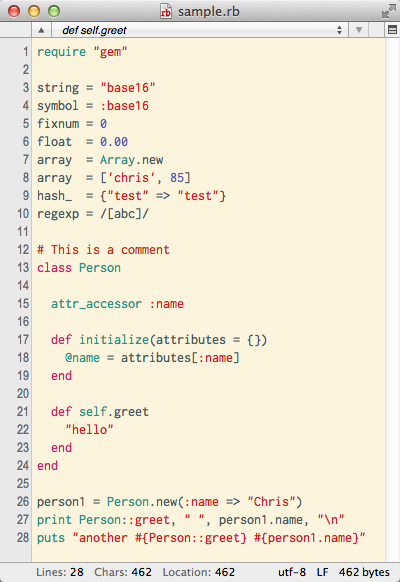Click the LF line ending indicator
This screenshot has width=400, height=582.
(x=322, y=572)
